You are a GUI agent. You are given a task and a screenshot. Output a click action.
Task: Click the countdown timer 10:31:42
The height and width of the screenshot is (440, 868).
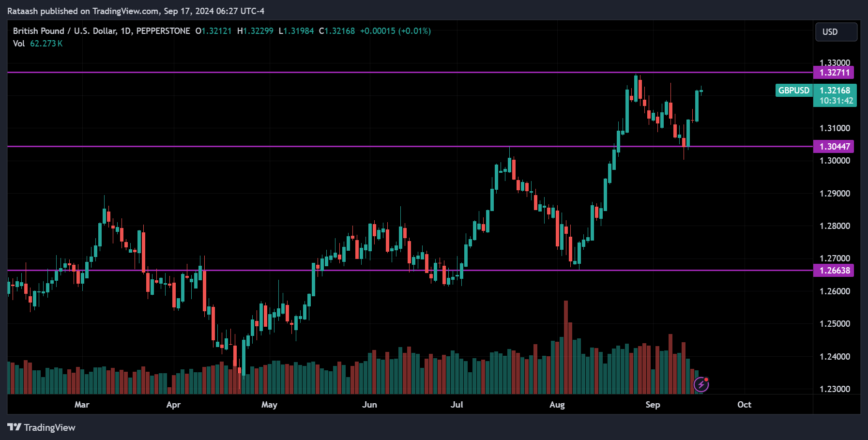[x=836, y=101]
